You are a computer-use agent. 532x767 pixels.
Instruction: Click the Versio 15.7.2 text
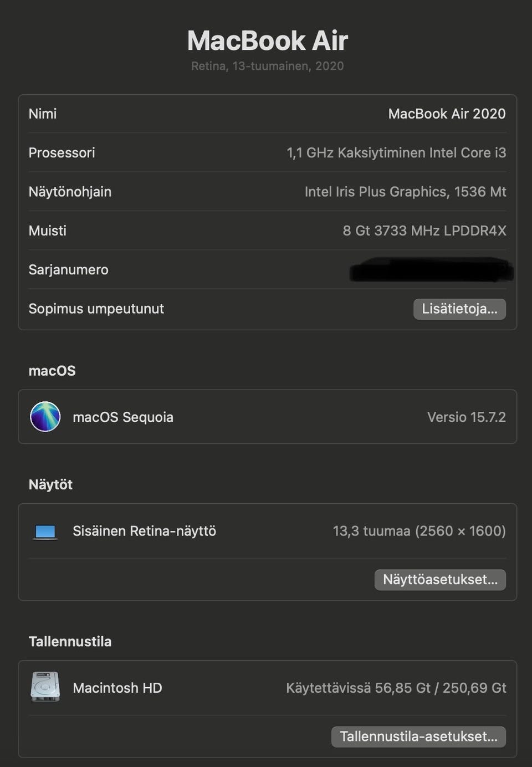466,417
